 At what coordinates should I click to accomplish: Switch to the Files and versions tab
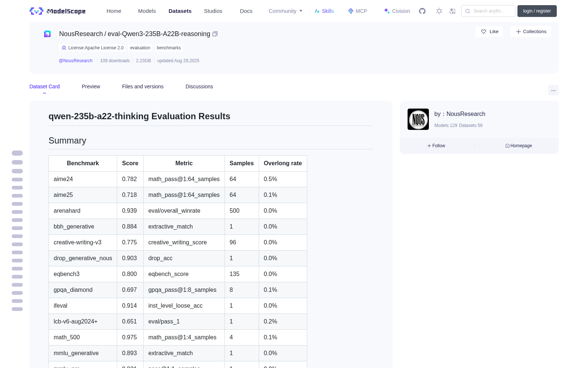tap(143, 86)
